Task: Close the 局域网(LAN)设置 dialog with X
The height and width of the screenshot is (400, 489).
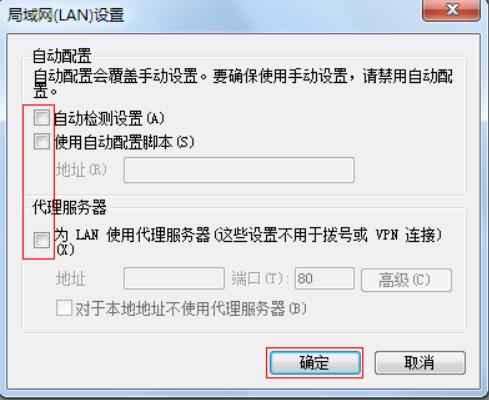Action: [x=451, y=10]
